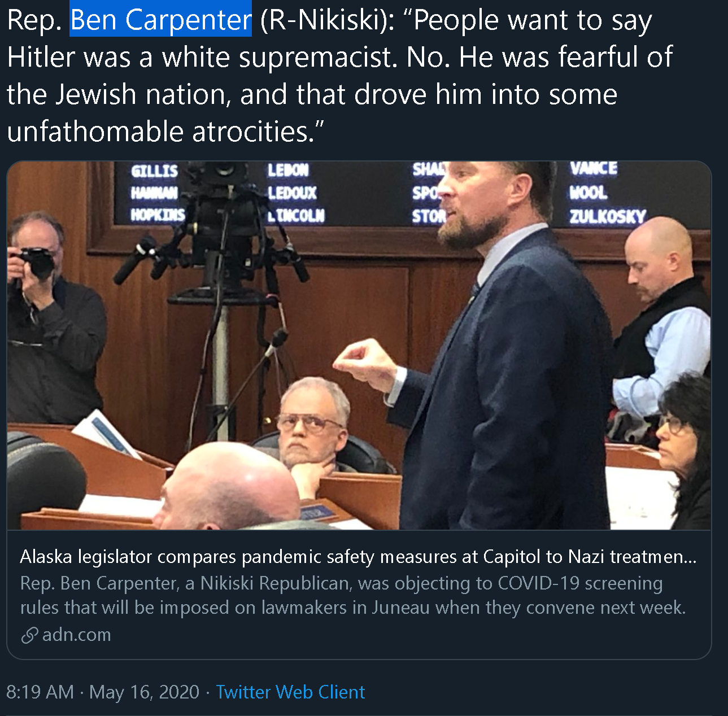The image size is (728, 716).
Task: Click LINCOLN on the vote board
Action: pos(297,216)
